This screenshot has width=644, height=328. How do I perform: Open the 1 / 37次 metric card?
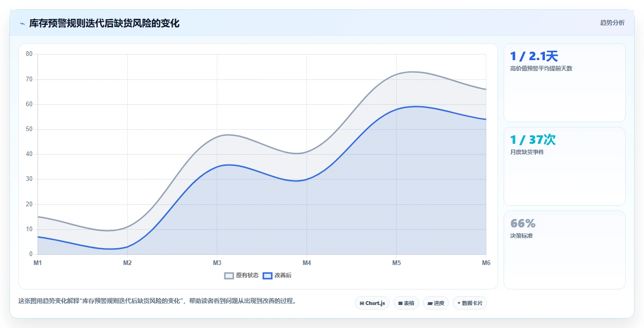coord(564,166)
